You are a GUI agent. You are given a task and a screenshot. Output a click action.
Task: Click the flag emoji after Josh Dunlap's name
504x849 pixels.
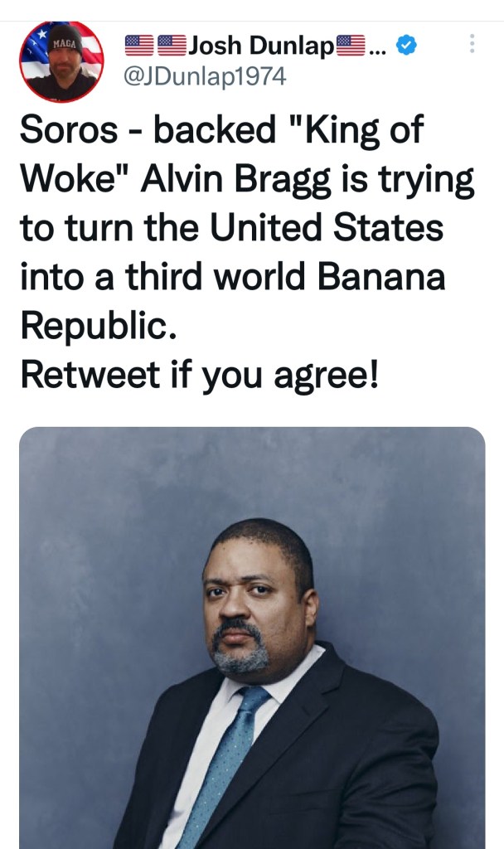pos(351,46)
